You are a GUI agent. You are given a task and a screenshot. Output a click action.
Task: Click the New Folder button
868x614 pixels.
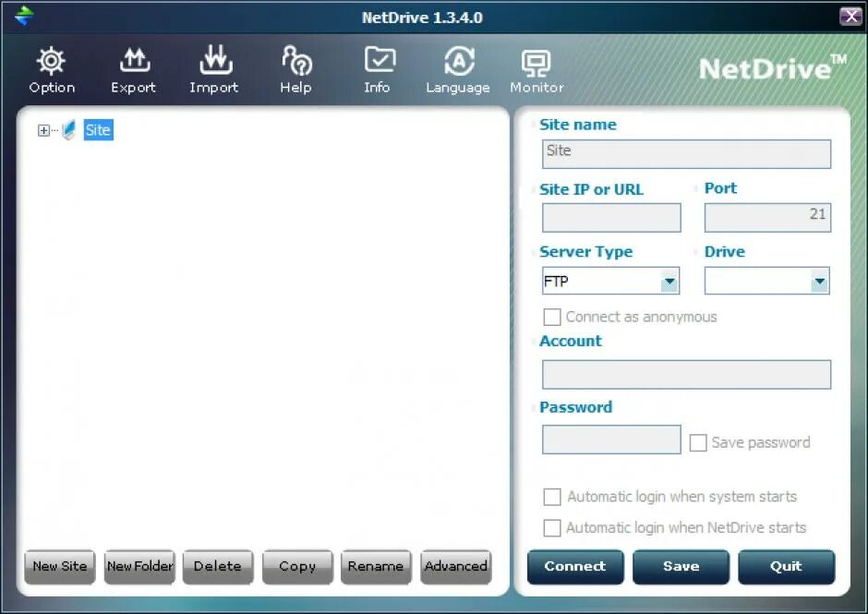(139, 566)
